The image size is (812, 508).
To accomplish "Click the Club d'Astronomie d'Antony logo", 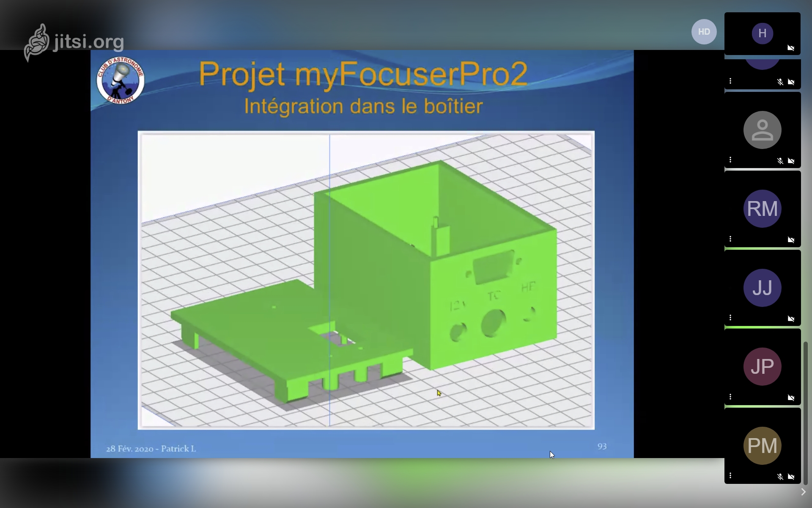I will [x=121, y=80].
